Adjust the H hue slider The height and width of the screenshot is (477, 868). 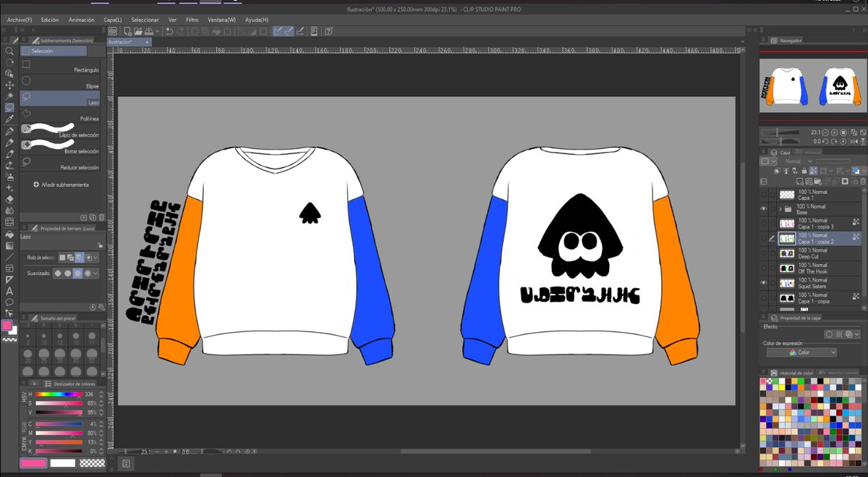[59, 394]
